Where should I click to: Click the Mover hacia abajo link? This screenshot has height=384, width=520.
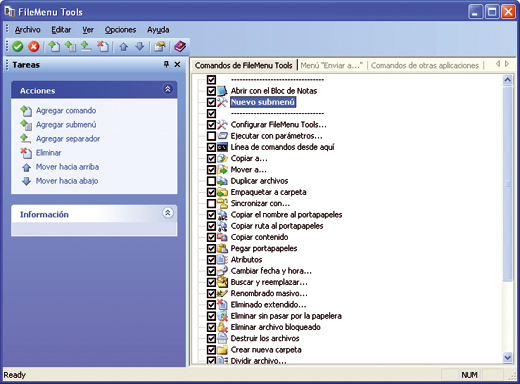67,181
